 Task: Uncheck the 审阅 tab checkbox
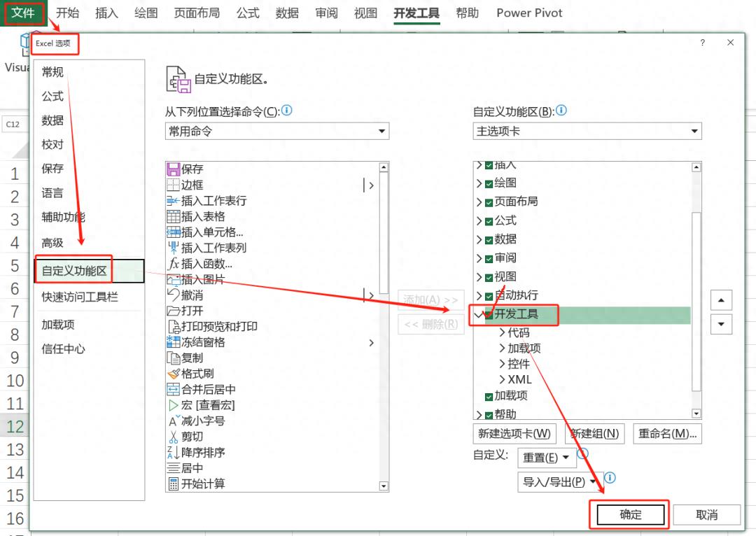tap(489, 259)
